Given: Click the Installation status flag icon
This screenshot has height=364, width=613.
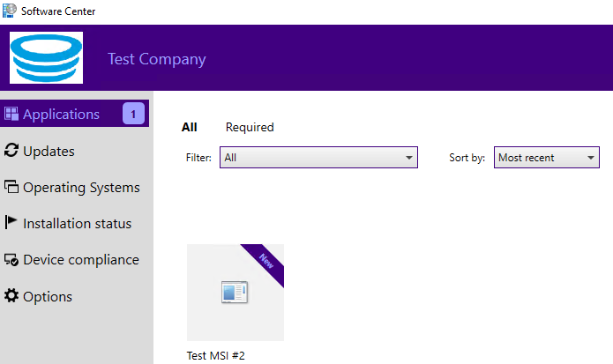Looking at the screenshot, I should point(11,223).
